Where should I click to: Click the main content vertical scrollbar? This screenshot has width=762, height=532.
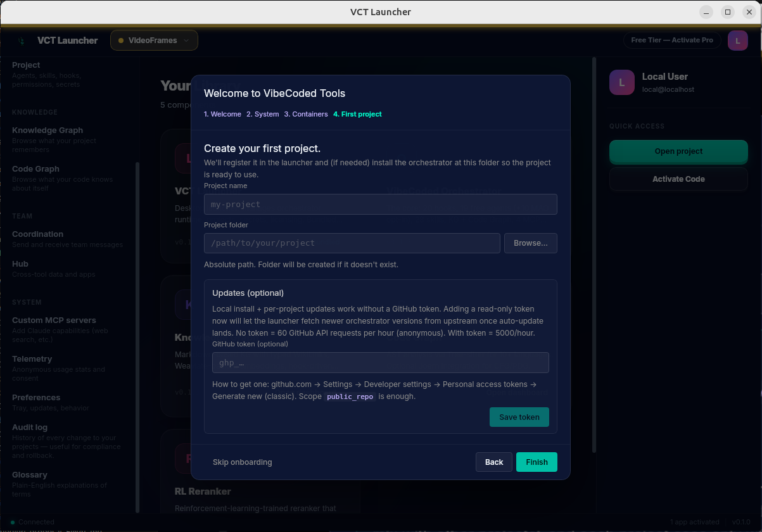[x=594, y=255]
